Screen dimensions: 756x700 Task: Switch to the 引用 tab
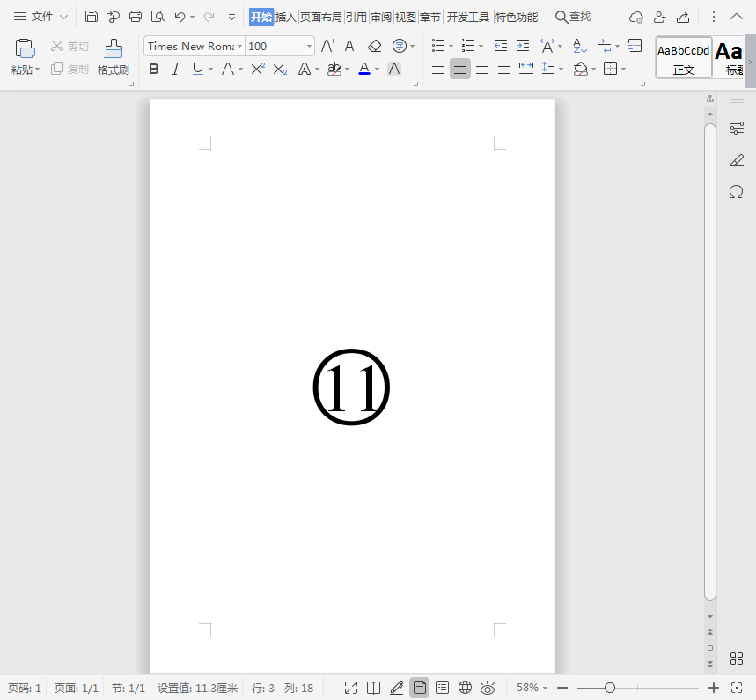(x=356, y=18)
